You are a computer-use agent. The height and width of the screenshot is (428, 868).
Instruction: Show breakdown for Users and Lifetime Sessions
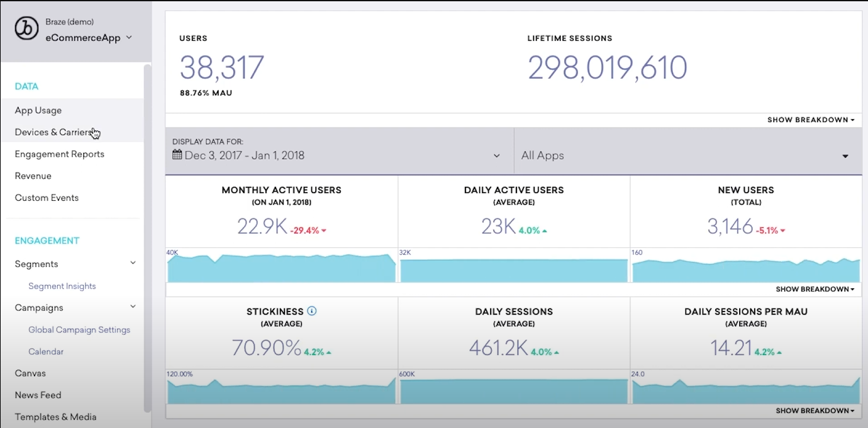click(x=810, y=119)
